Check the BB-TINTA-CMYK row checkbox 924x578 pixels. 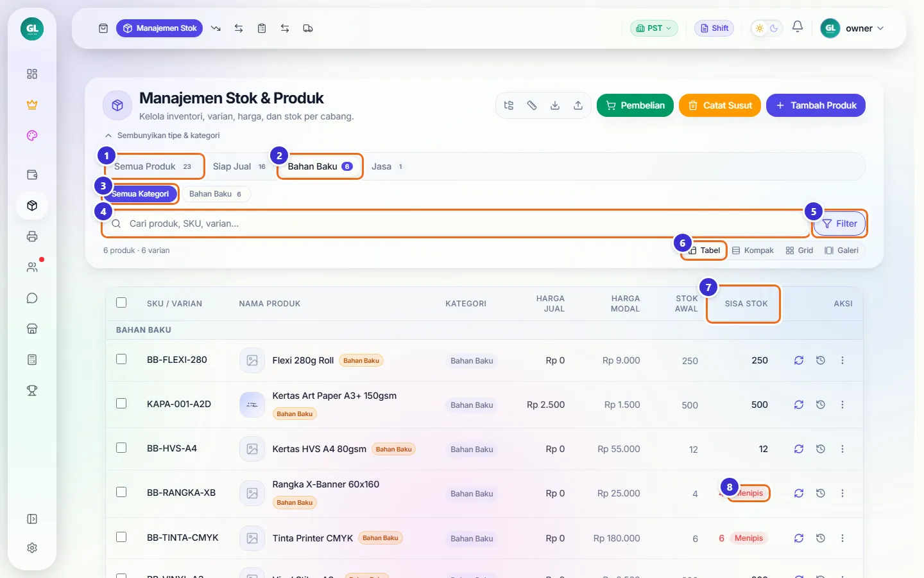coord(121,537)
